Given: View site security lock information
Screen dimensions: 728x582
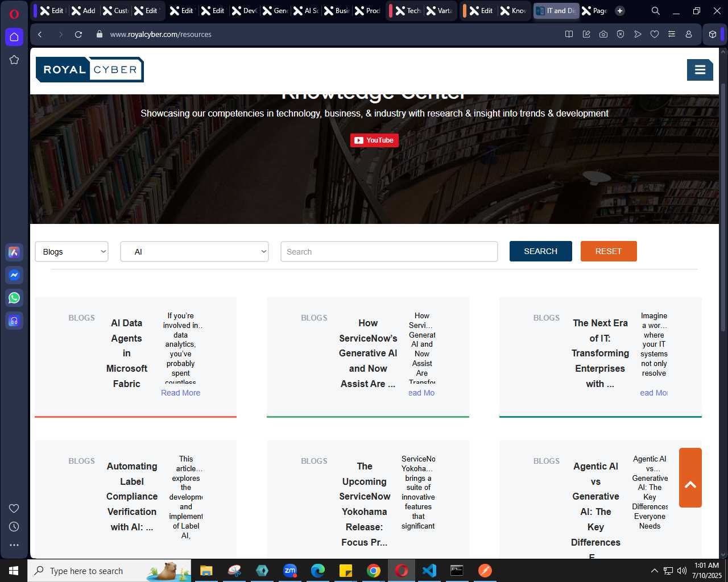Looking at the screenshot, I should [100, 34].
